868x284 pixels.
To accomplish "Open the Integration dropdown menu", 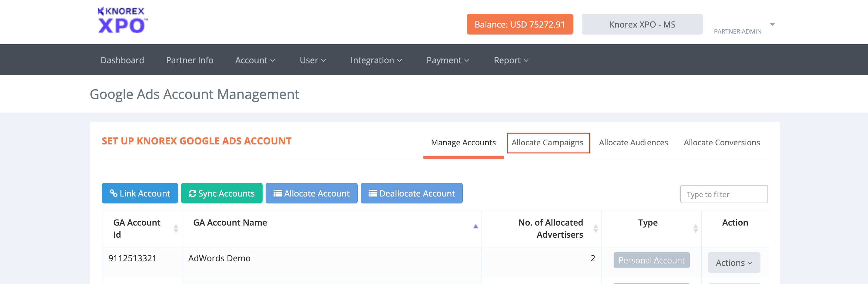I will [x=376, y=60].
